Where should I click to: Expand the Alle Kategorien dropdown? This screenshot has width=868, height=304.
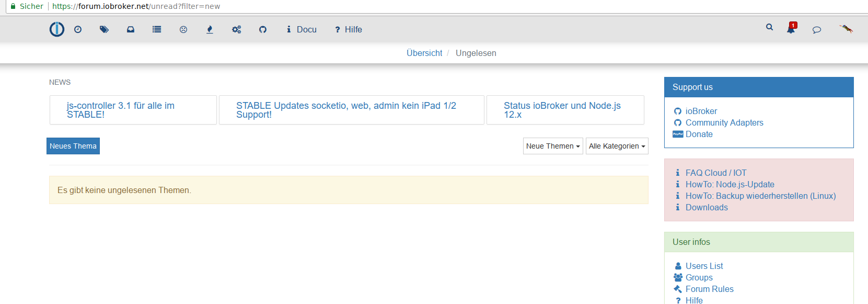617,146
